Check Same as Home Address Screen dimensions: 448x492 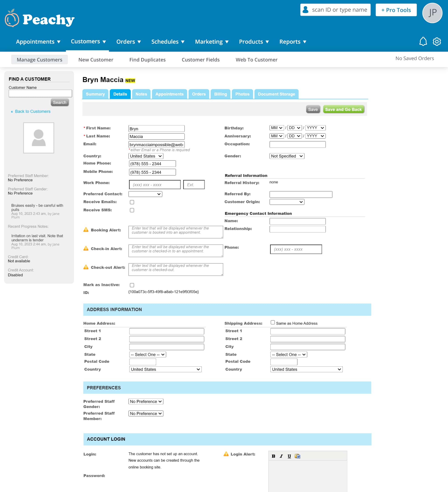click(273, 322)
